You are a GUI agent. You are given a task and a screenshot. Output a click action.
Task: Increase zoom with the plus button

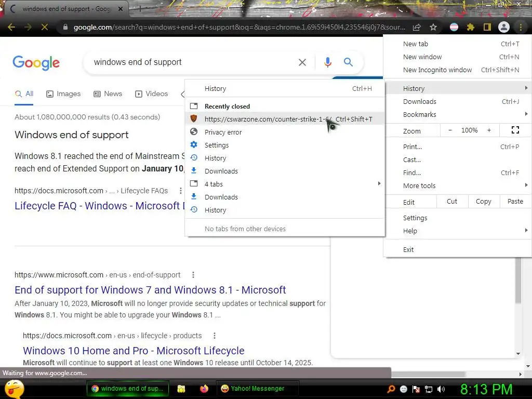pyautogui.click(x=489, y=130)
